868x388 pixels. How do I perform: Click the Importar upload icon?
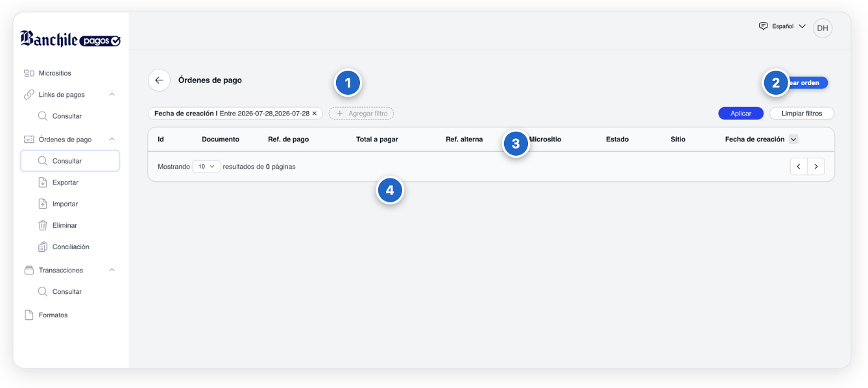tap(42, 204)
